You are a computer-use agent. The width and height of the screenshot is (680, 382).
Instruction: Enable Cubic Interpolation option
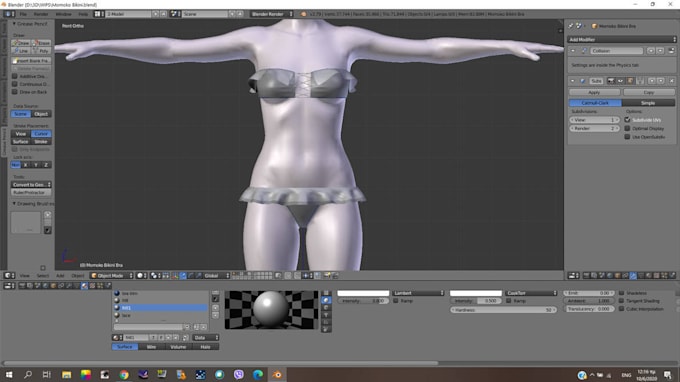point(621,309)
